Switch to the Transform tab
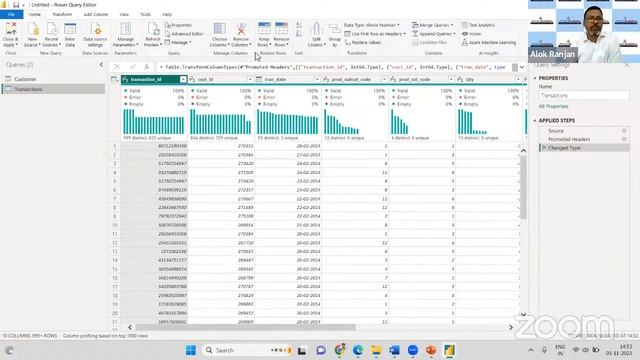Screen dimensions: 640x360 pyautogui.click(x=62, y=14)
